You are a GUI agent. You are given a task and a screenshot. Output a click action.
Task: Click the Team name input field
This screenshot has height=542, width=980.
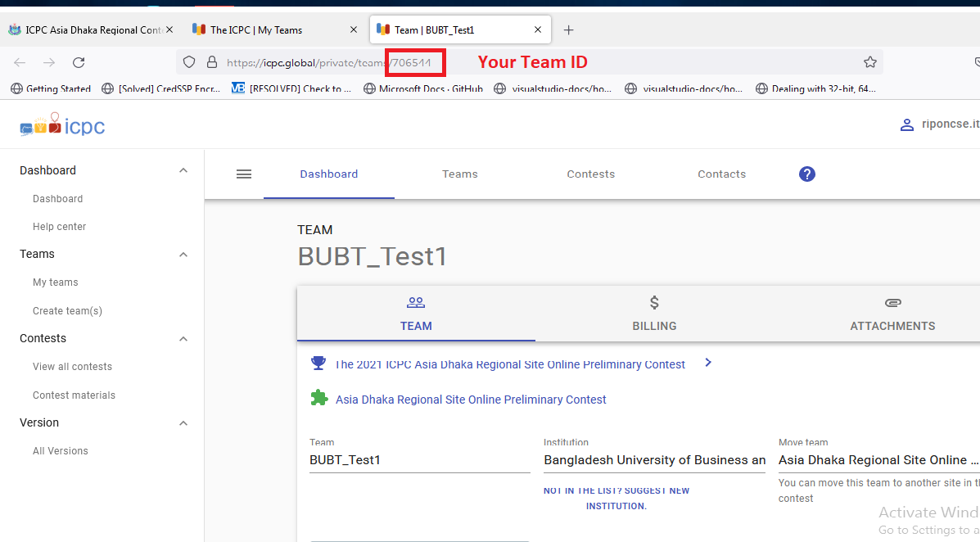click(x=419, y=460)
